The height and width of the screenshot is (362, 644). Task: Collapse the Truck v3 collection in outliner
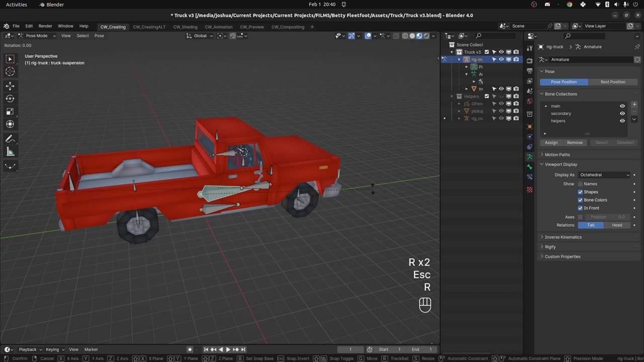(452, 52)
